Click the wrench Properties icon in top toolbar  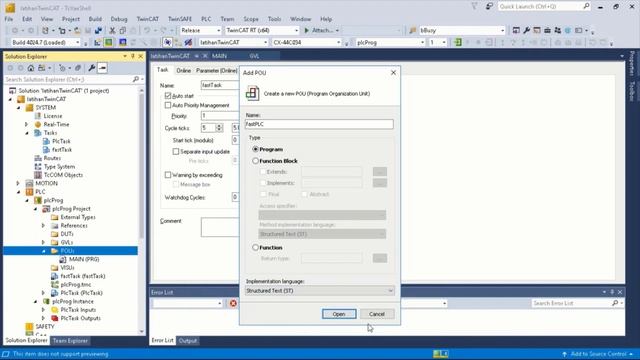point(527,31)
